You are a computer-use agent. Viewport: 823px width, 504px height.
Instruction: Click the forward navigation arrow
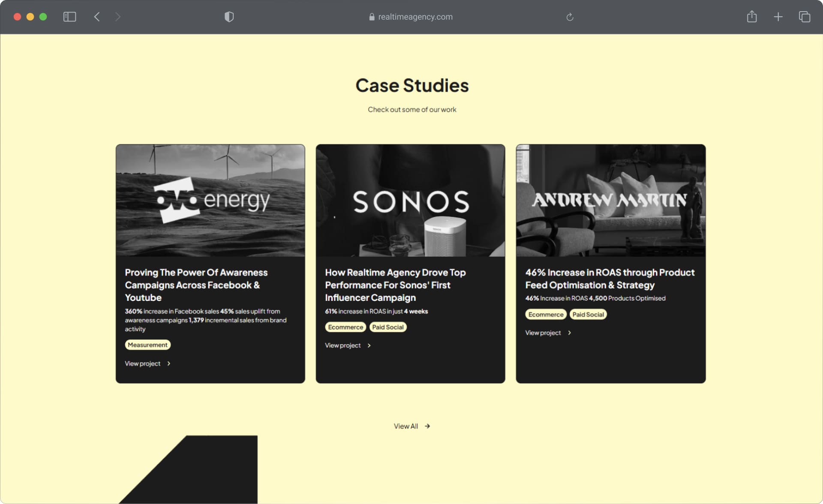point(118,17)
